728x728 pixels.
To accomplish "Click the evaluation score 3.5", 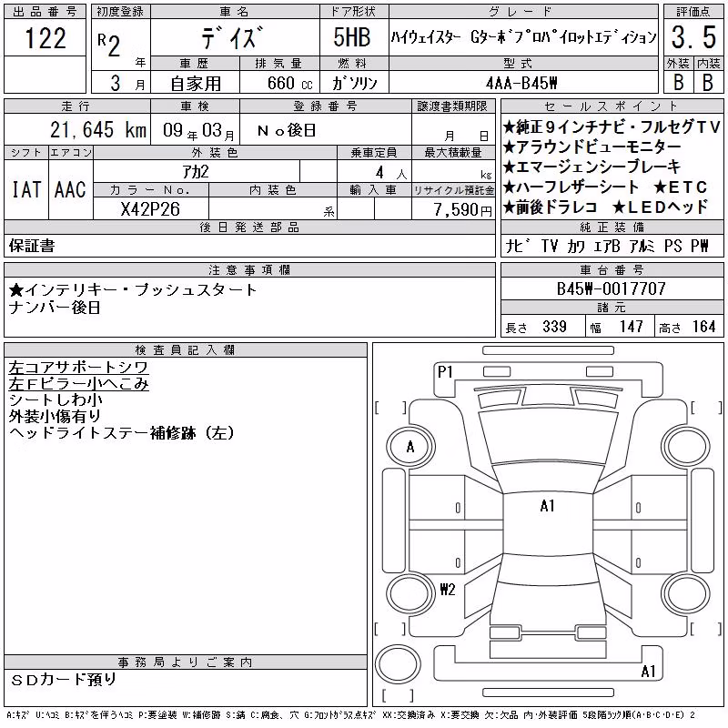I will [x=693, y=37].
